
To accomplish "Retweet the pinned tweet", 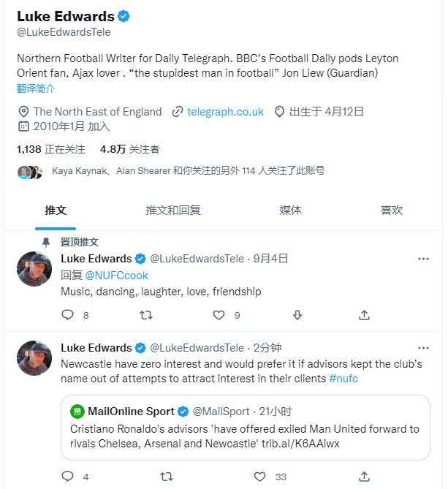I will tap(146, 315).
